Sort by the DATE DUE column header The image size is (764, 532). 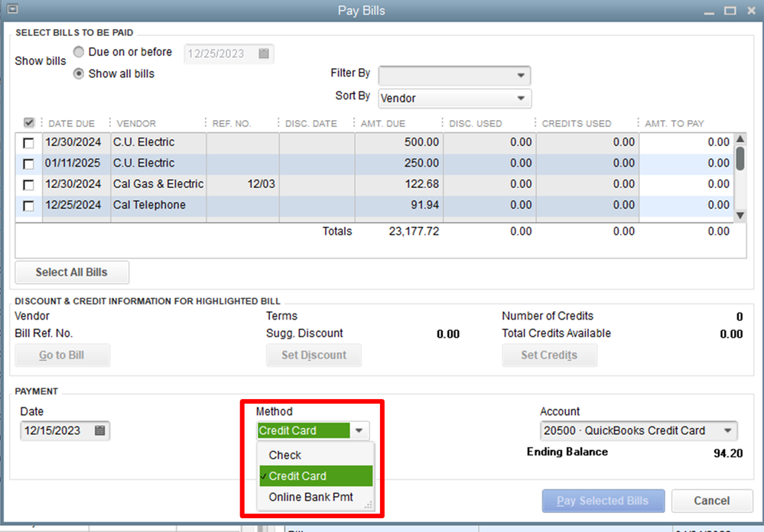pos(71,124)
